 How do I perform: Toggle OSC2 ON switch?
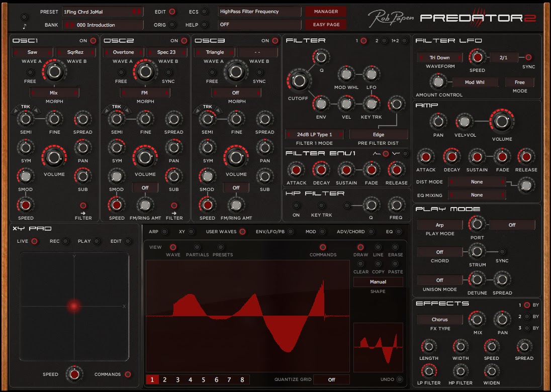(x=184, y=41)
